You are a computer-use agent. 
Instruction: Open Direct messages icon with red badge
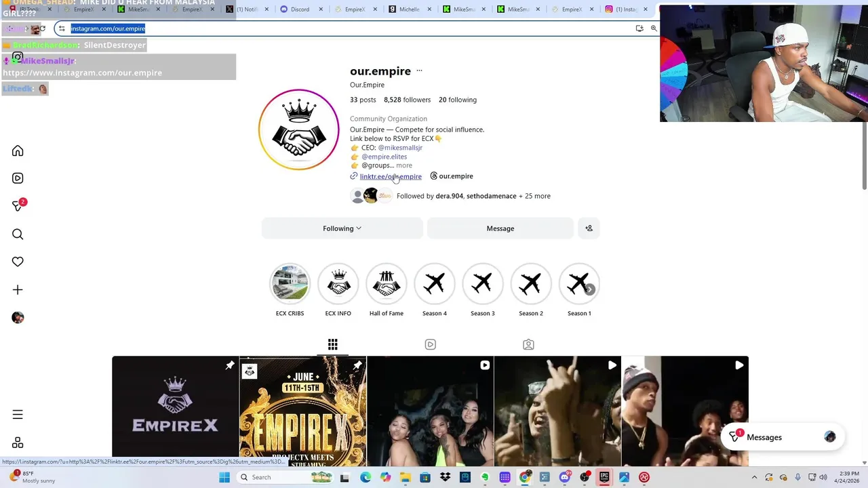tap(18, 205)
